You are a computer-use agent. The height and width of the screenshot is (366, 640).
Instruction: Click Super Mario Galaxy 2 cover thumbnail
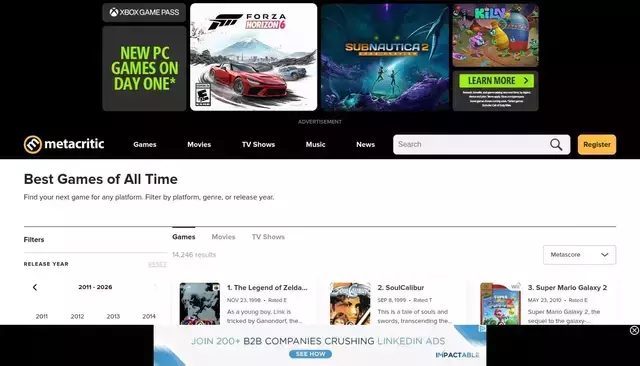point(500,304)
